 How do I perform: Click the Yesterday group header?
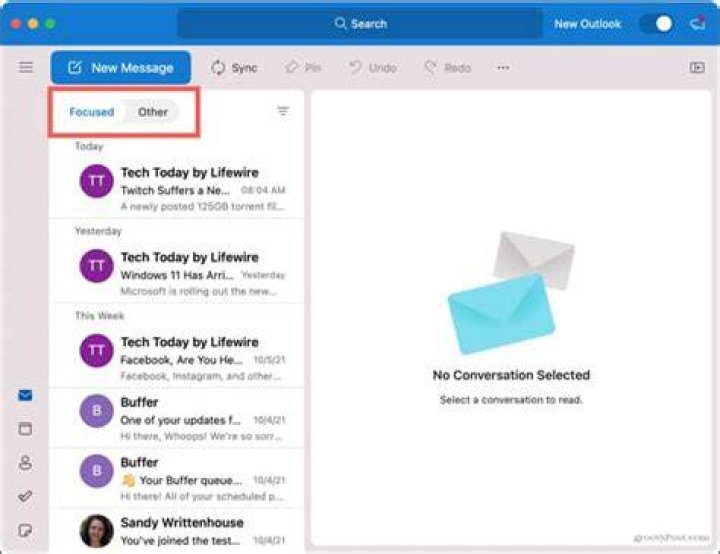pos(98,231)
